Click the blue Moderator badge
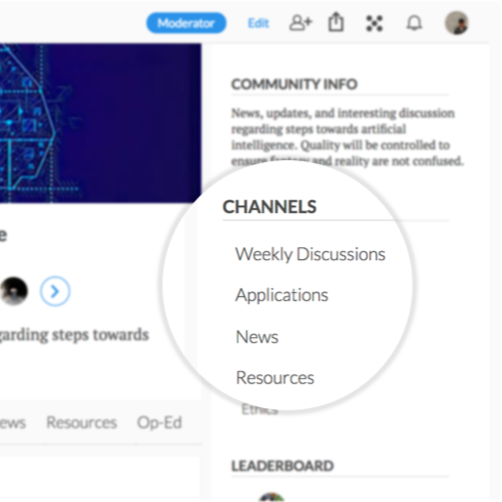 pyautogui.click(x=186, y=23)
